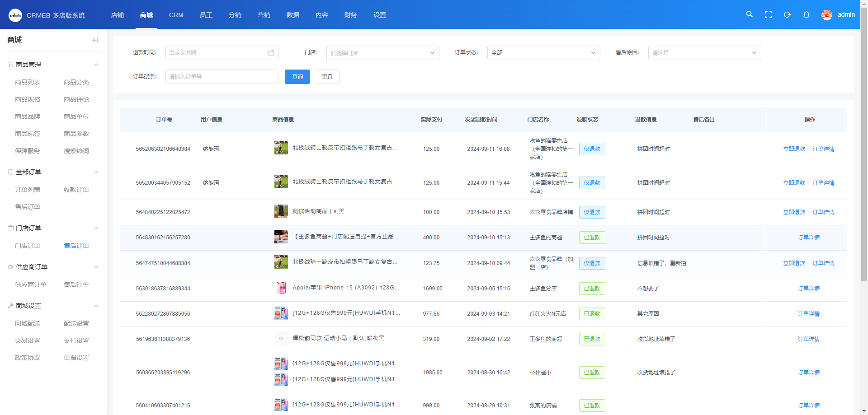Collapse the 商品管理 sidebar section
The height and width of the screenshot is (415, 868).
(96, 65)
